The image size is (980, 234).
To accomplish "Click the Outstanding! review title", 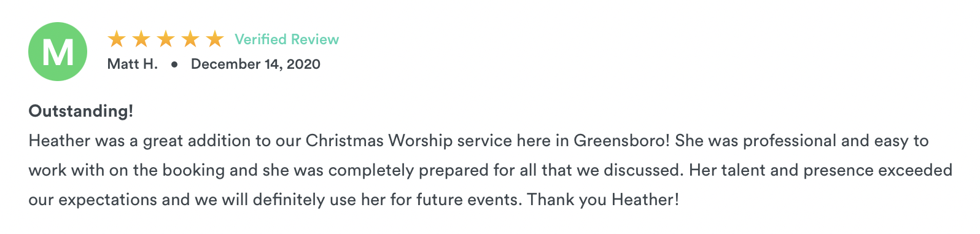I will (x=81, y=111).
